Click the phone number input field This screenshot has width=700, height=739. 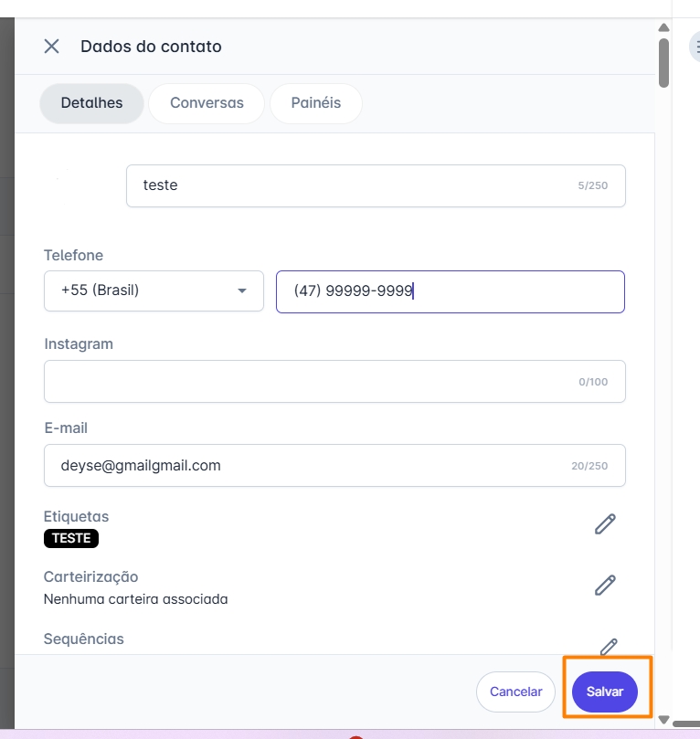450,291
